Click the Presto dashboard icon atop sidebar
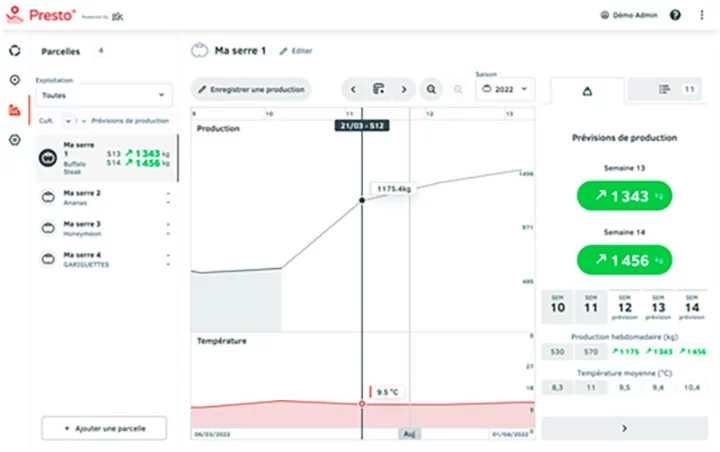 [14, 51]
